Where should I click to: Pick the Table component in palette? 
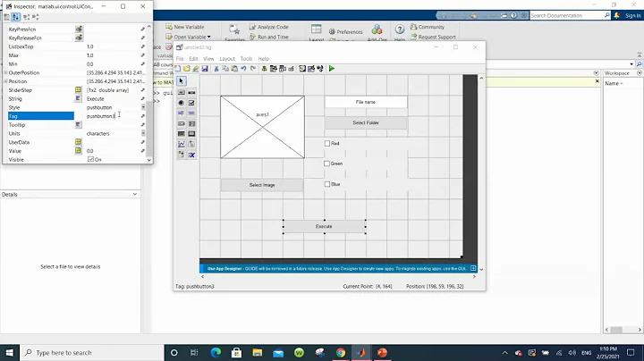191,134
